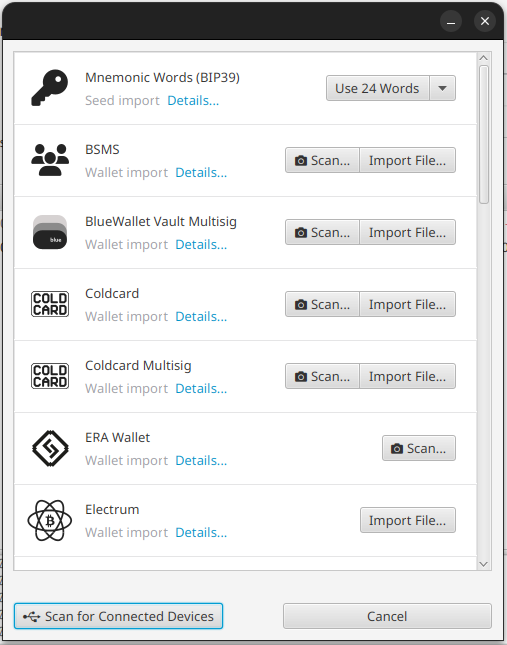Image resolution: width=507 pixels, height=645 pixels.
Task: Select the ERA Wallet title text
Action: click(x=118, y=437)
